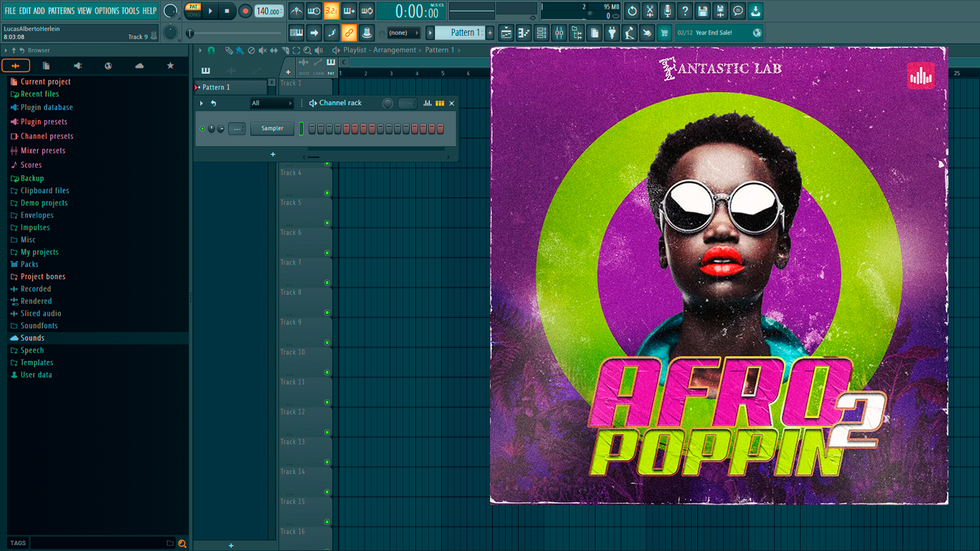This screenshot has width=980, height=551.
Task: Select the playlist paint brush tool
Action: coord(240,50)
